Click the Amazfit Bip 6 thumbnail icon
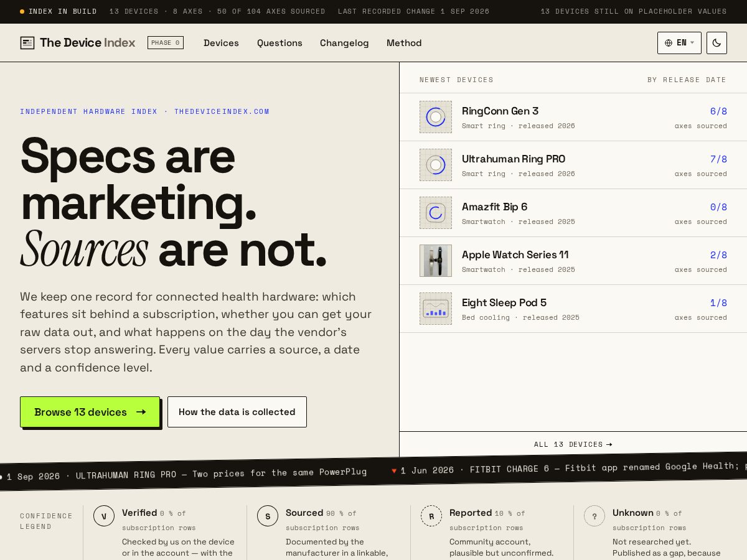 436,213
